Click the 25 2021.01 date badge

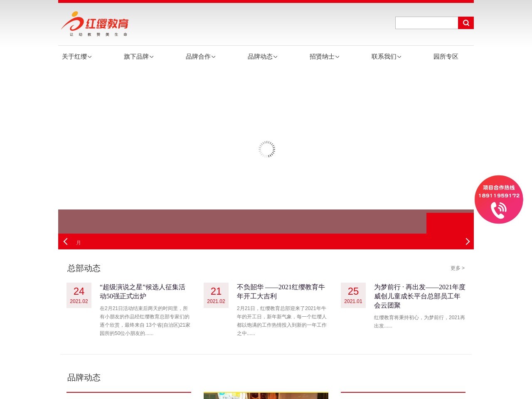[x=353, y=295]
